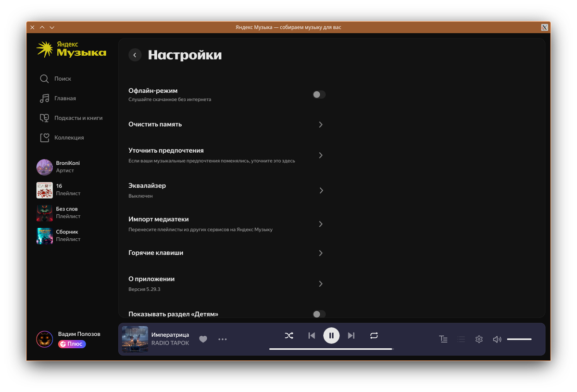
Task: Click Эквалайзер label
Action: click(x=147, y=186)
